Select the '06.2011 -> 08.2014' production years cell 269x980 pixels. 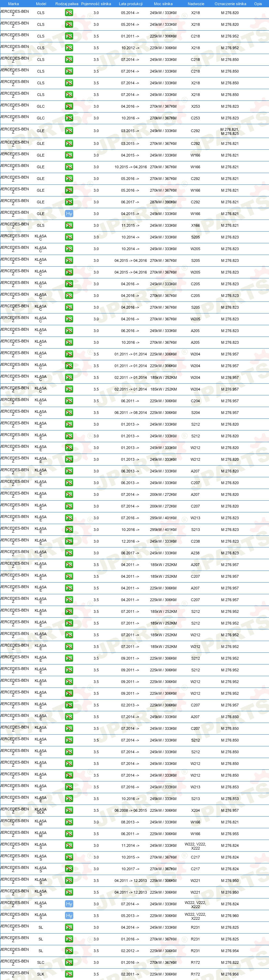[130, 412]
